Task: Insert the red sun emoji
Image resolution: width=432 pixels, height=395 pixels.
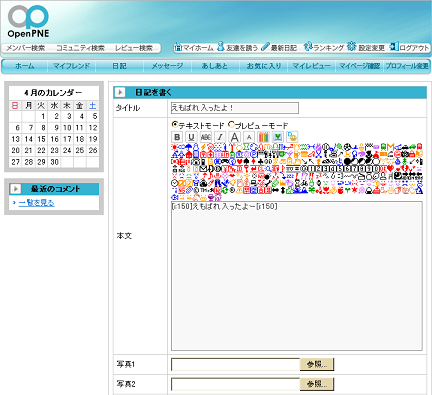Action: coord(174,147)
